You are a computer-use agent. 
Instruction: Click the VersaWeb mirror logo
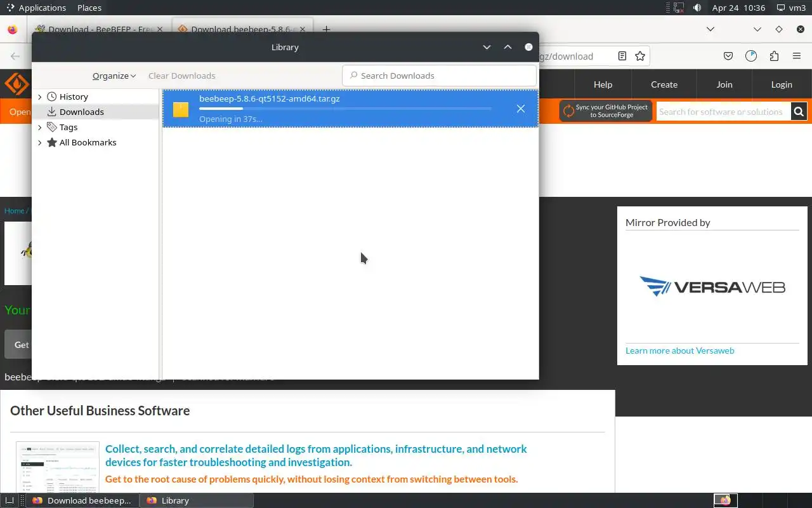pos(712,287)
